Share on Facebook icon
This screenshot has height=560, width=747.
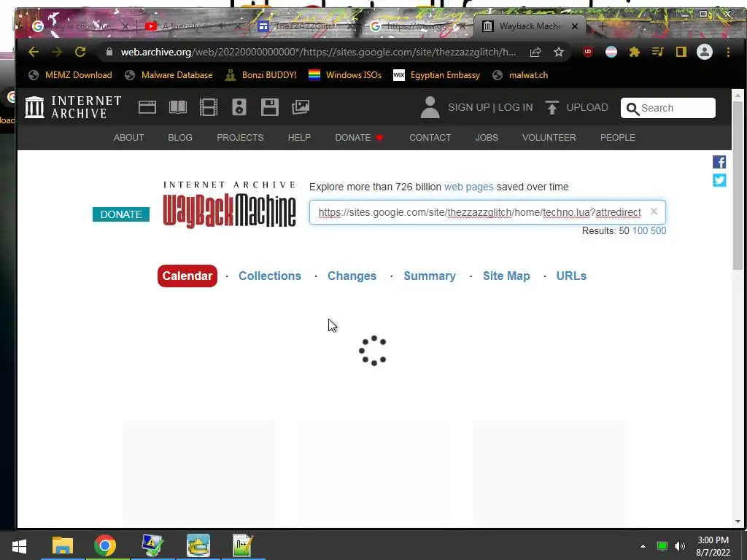point(719,162)
